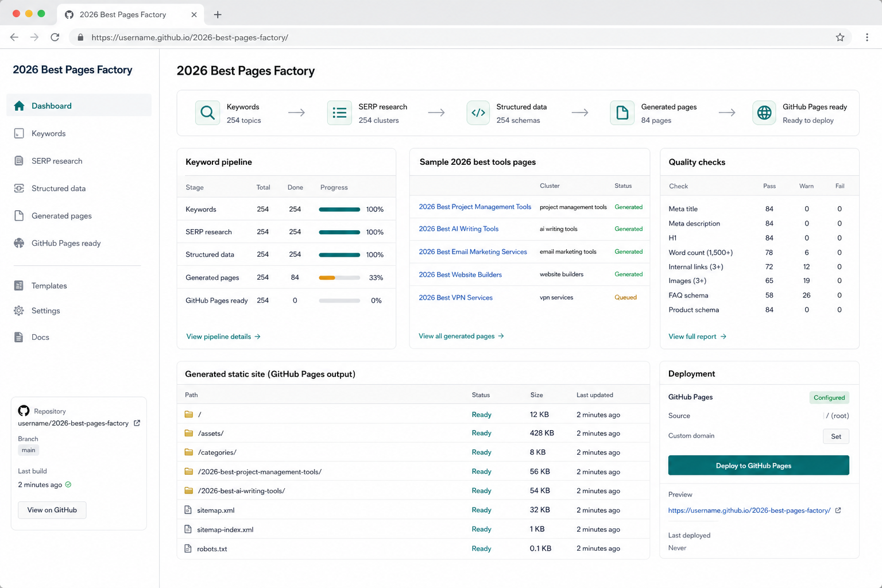The width and height of the screenshot is (882, 588).
Task: Click the external link icon beside repository name
Action: click(x=137, y=423)
